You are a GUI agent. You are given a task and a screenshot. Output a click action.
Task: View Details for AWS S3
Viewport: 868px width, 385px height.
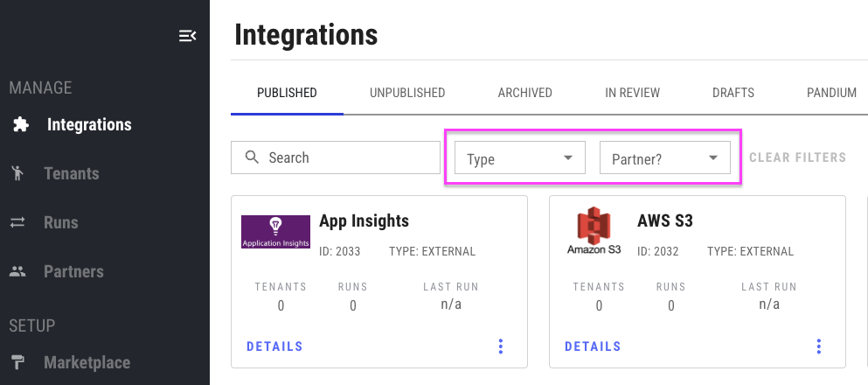point(593,346)
